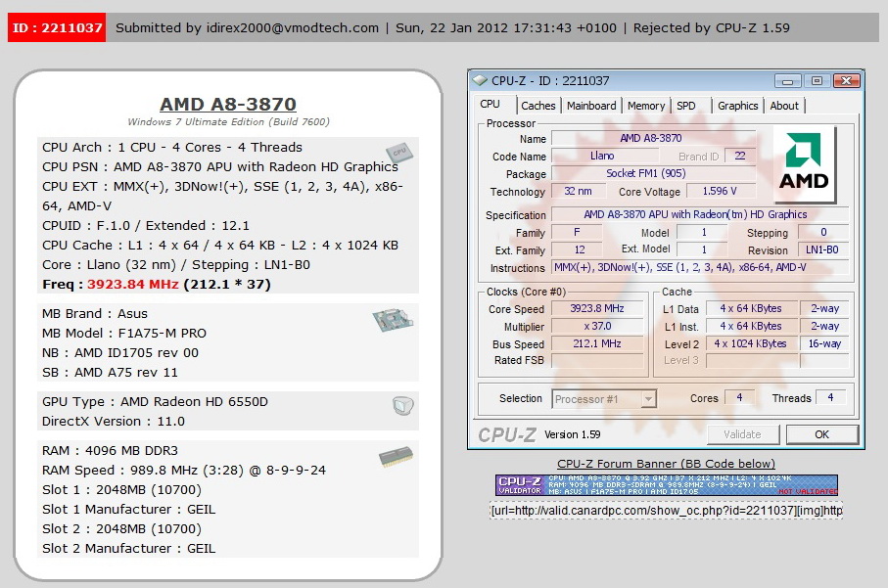Click the Specification field text
Screen dimensions: 888x588
tap(700, 214)
